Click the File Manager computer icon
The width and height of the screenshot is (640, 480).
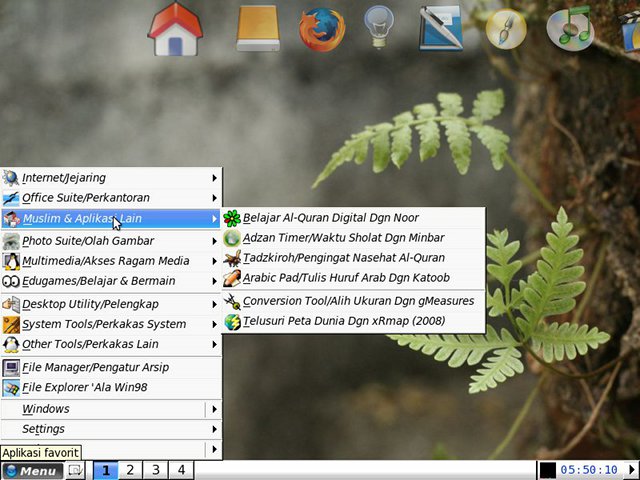[11, 367]
